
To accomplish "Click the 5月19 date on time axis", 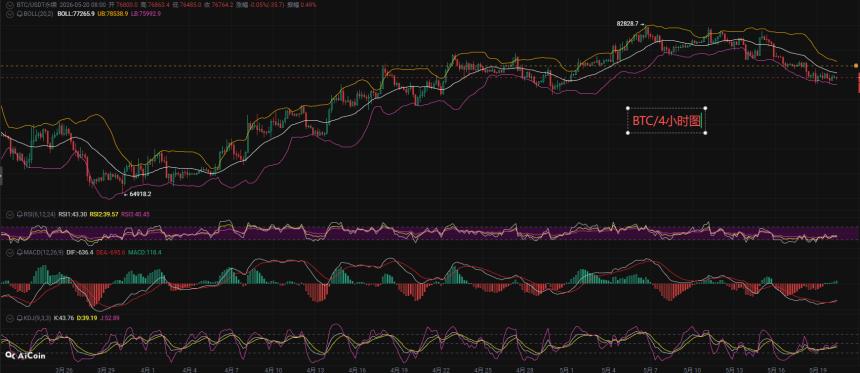I will tap(817, 370).
